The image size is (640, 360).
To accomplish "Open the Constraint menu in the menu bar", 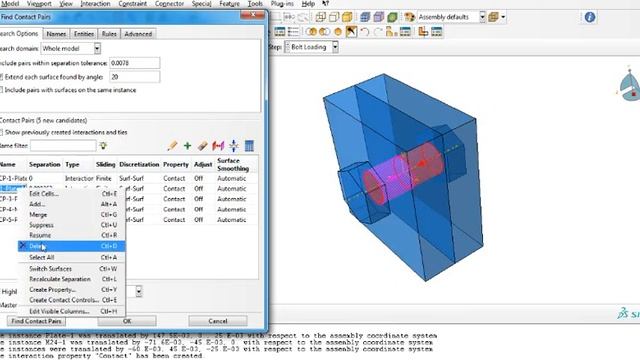I will pyautogui.click(x=133, y=4).
